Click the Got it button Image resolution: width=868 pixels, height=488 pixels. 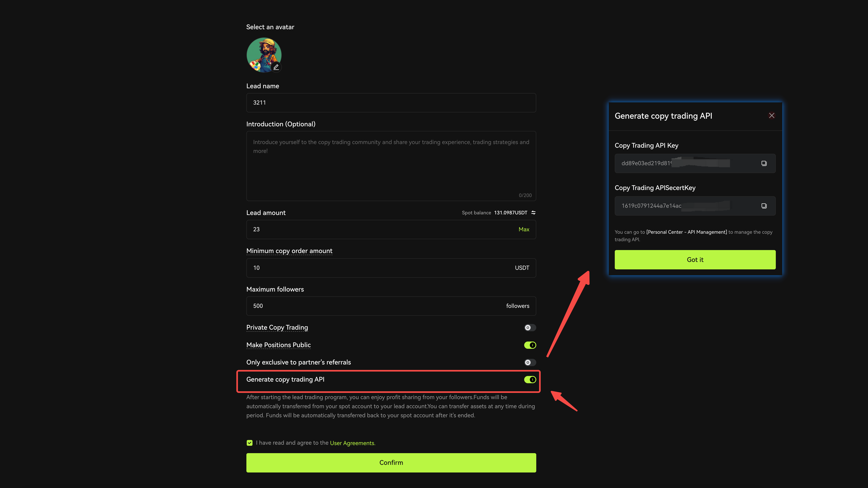pos(695,260)
